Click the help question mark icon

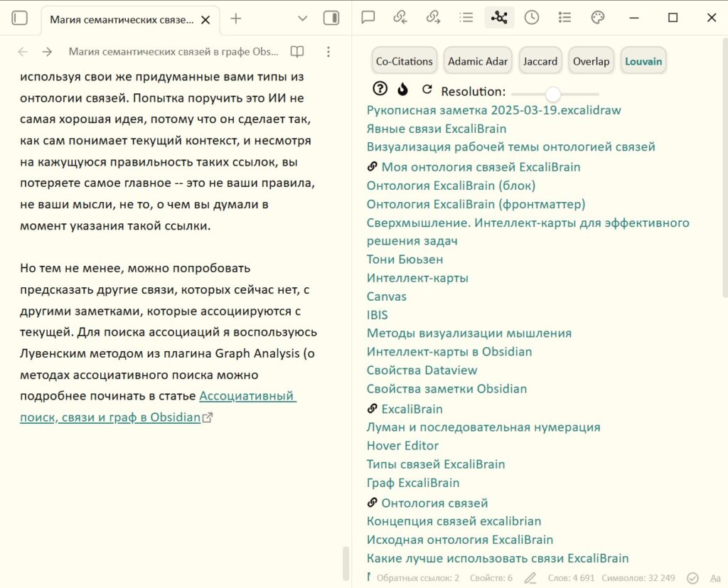click(x=380, y=89)
